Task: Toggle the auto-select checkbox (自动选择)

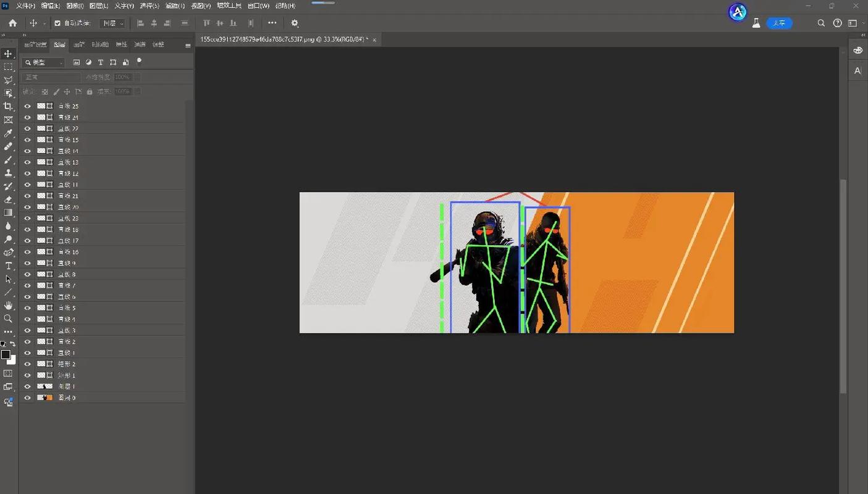Action: point(57,23)
